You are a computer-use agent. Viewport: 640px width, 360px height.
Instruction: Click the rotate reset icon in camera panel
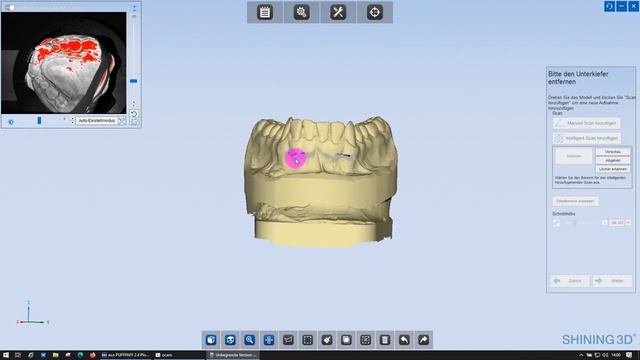[134, 114]
